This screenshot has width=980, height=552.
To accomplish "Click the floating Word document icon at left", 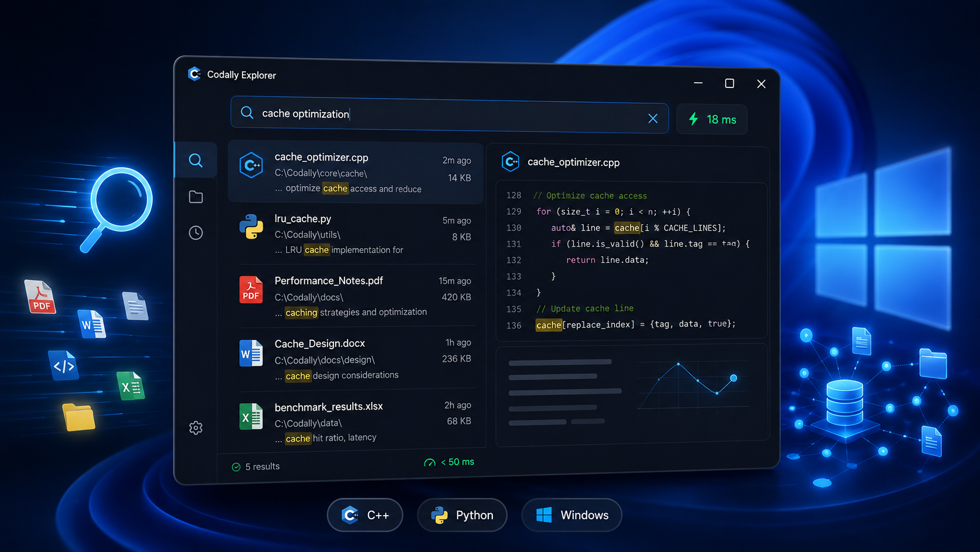I will pos(92,324).
